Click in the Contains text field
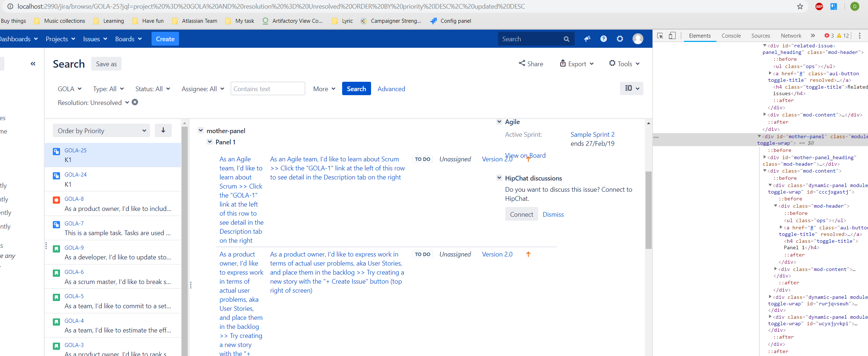 click(x=268, y=89)
